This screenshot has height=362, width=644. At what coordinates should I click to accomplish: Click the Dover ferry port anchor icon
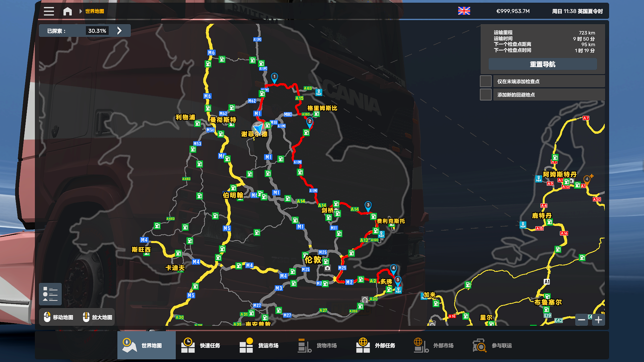click(x=398, y=290)
